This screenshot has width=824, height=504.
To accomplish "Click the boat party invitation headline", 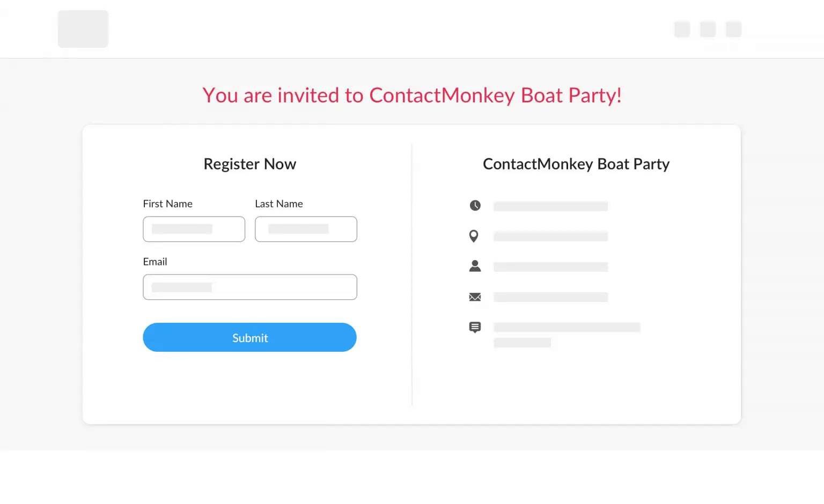I will (x=412, y=95).
